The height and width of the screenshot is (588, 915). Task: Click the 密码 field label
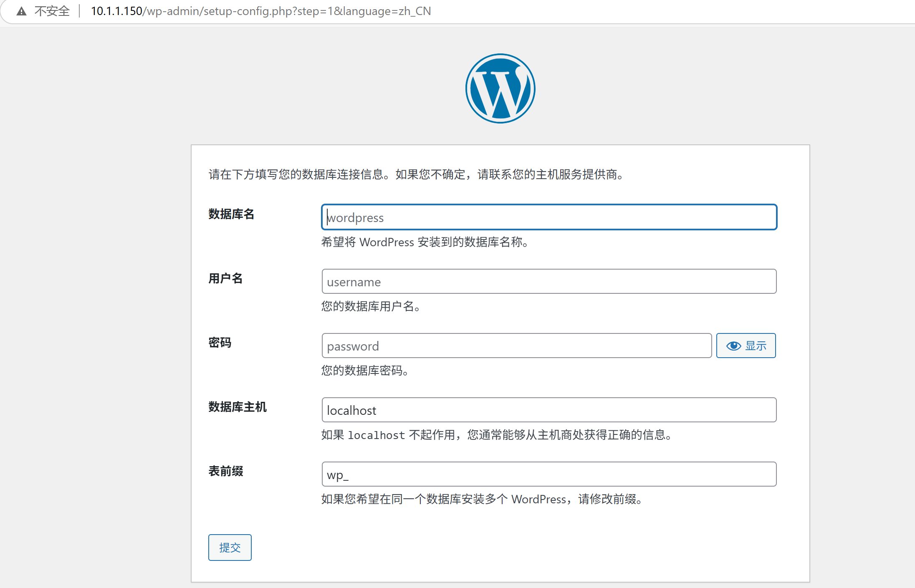click(x=220, y=343)
